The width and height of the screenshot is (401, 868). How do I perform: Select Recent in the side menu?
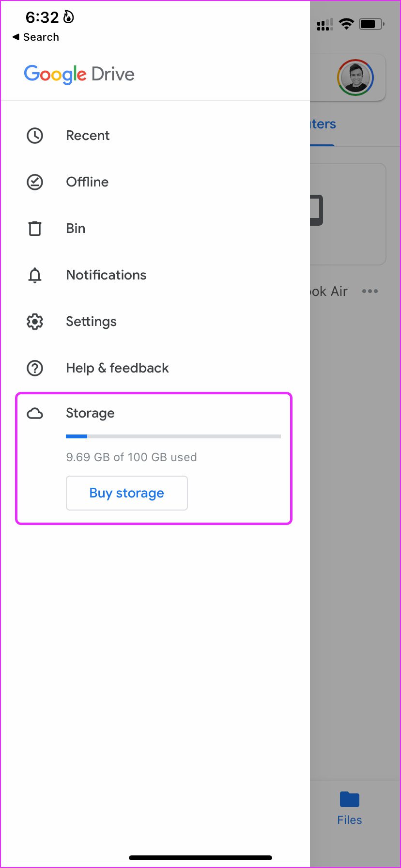point(88,136)
